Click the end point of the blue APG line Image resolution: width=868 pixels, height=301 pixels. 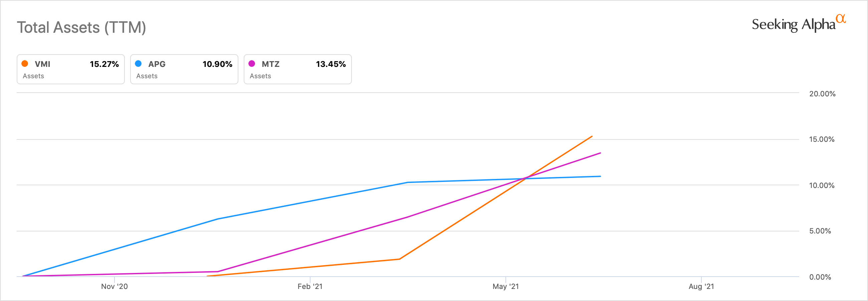[x=600, y=176]
